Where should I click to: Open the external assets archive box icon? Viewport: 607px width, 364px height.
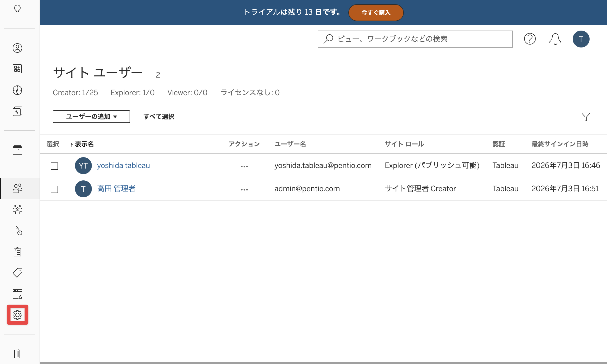click(x=17, y=150)
